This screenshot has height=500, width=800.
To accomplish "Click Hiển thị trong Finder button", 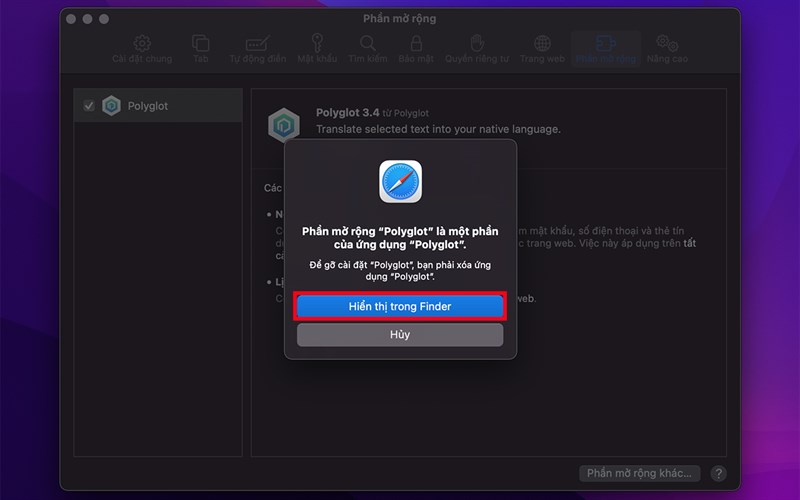I will (400, 306).
